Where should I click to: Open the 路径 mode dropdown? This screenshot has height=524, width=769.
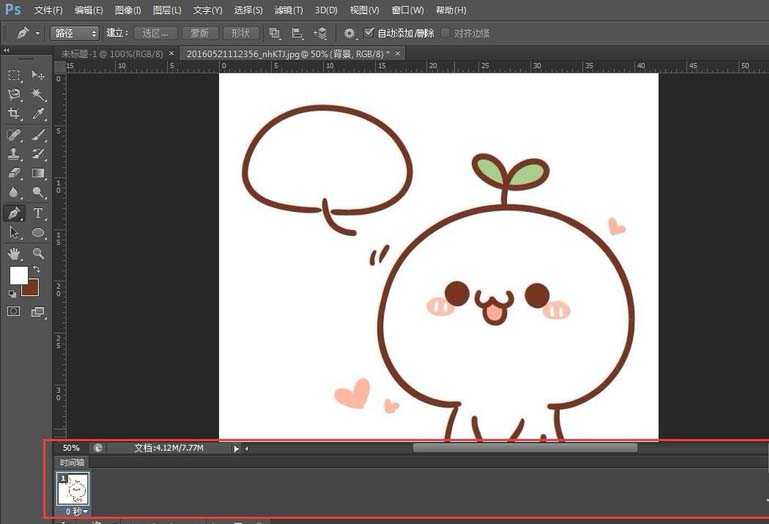(x=76, y=33)
